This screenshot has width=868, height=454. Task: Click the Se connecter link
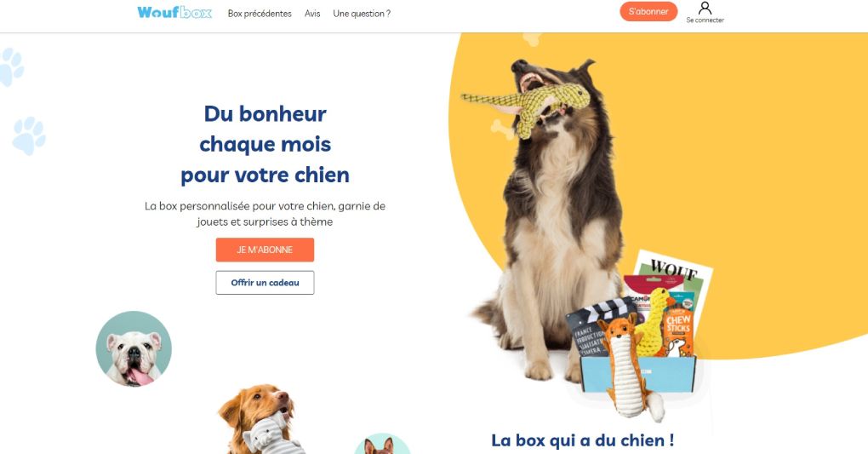(705, 20)
